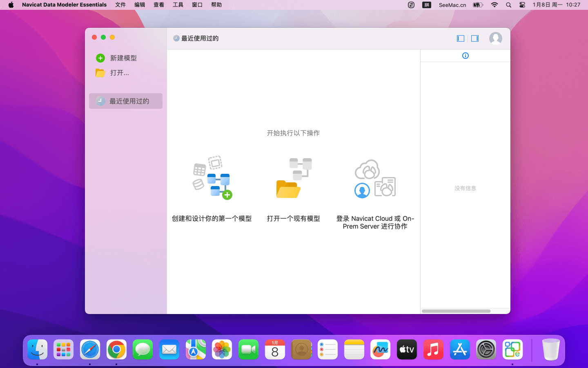This screenshot has height=368, width=588.
Task: Open macOS Control Center in menu bar
Action: [522, 5]
